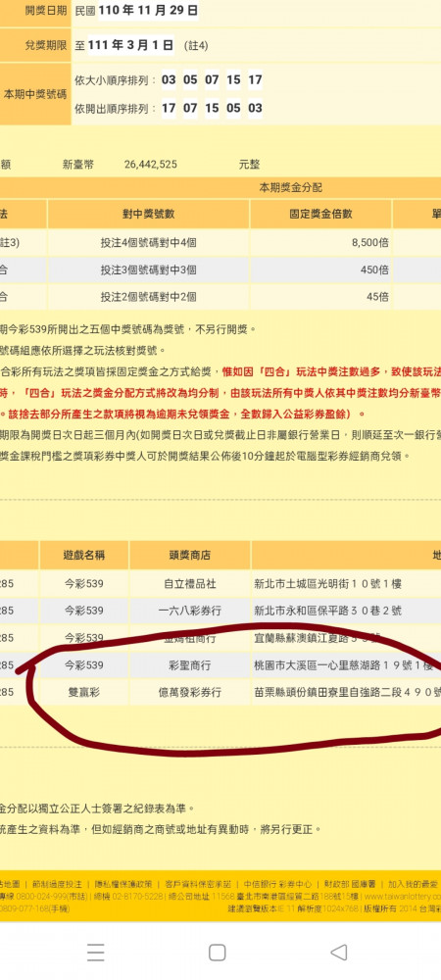This screenshot has width=441, height=980.
Task: Click the 億萬發彩券行 shop cell
Action: [x=190, y=692]
